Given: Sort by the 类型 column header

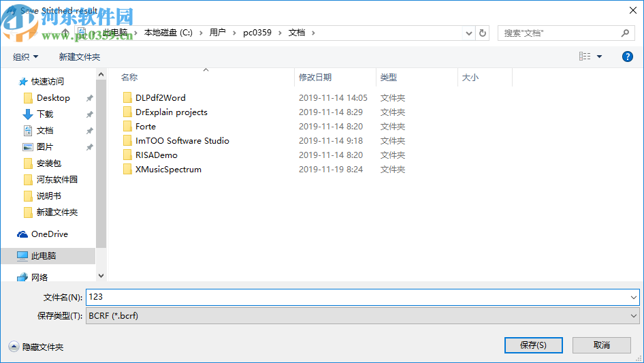Looking at the screenshot, I should (x=417, y=77).
